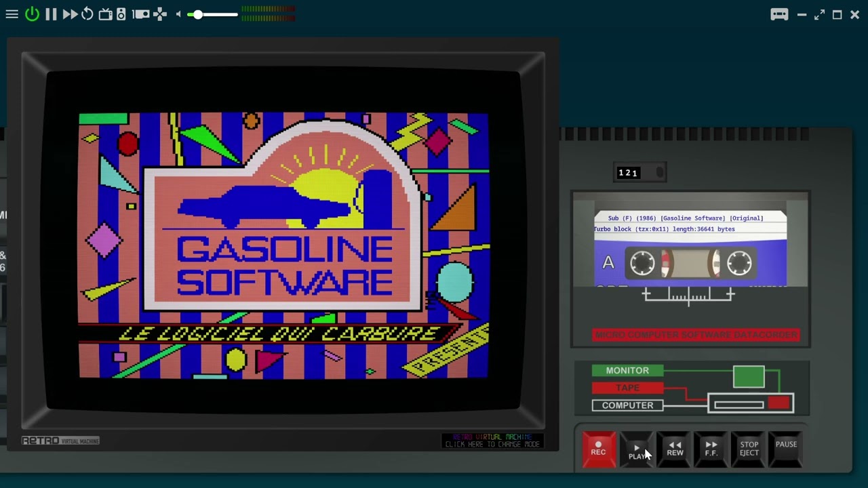Fast-forward the tape with F.F. button
The image size is (868, 488).
coord(711,449)
